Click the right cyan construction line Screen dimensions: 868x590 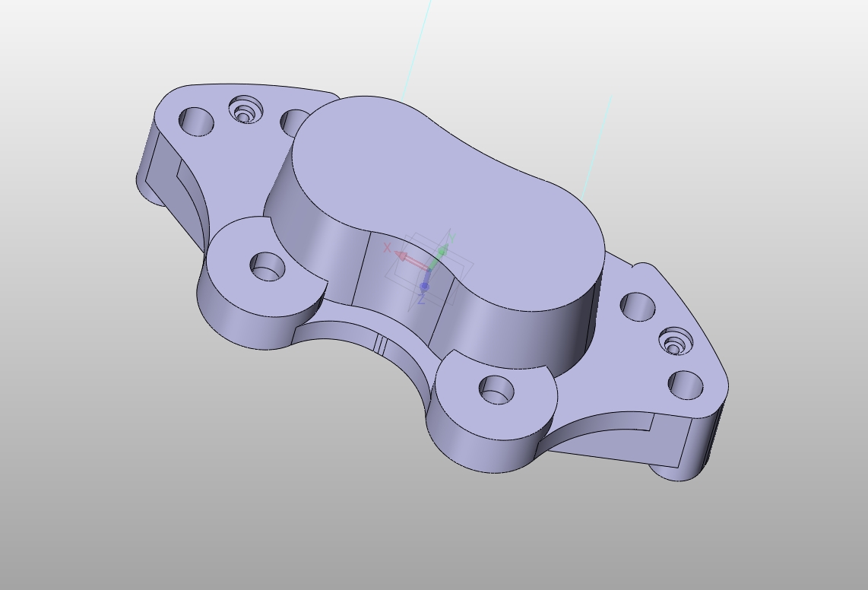pyautogui.click(x=597, y=146)
